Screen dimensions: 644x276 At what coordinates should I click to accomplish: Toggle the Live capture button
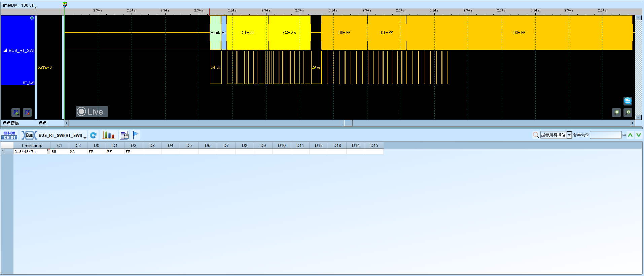pyautogui.click(x=92, y=112)
